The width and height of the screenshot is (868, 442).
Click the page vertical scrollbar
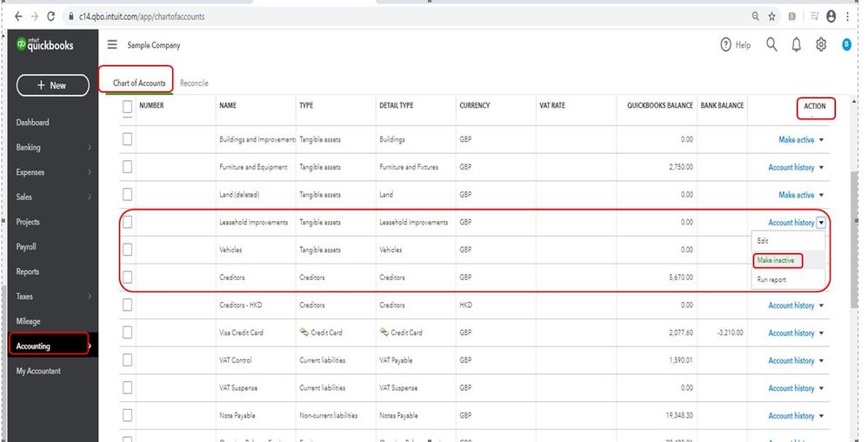[x=855, y=238]
